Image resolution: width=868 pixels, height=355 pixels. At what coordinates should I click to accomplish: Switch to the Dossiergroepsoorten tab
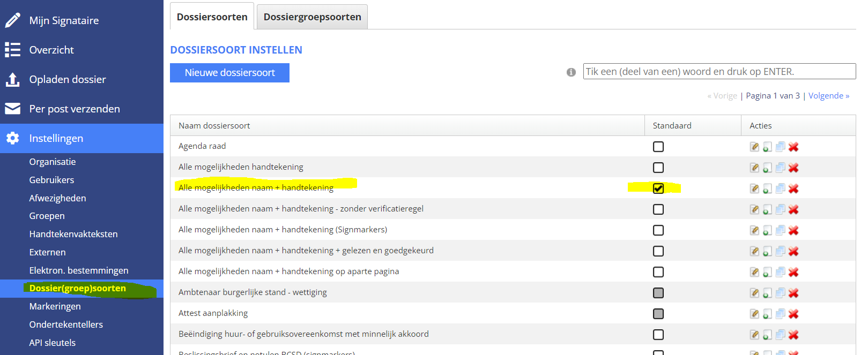(x=312, y=17)
